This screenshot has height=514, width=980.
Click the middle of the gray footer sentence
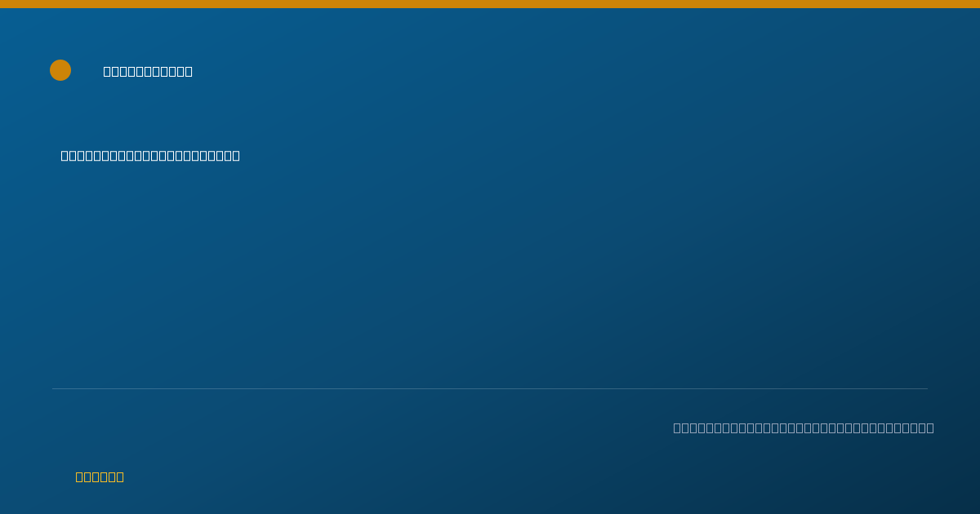(804, 428)
